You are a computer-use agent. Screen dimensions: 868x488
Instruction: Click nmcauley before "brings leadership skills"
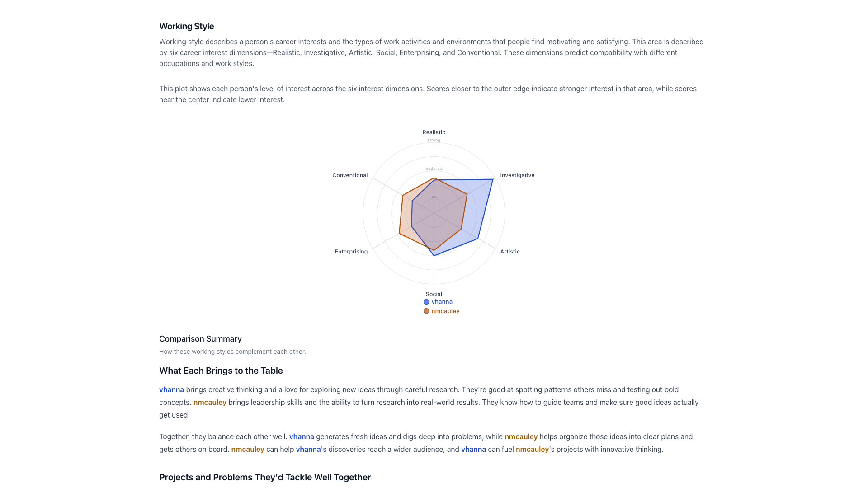tap(210, 403)
